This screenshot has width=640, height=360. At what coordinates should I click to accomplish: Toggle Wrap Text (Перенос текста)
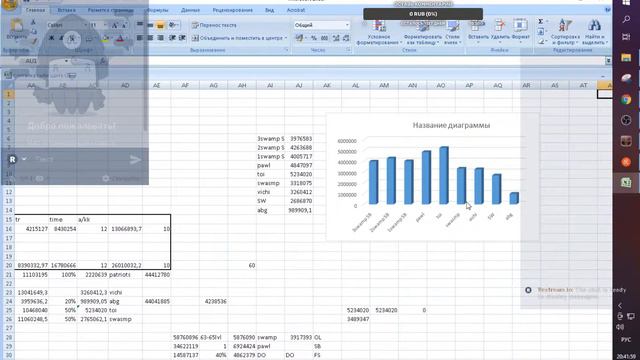(x=214, y=25)
